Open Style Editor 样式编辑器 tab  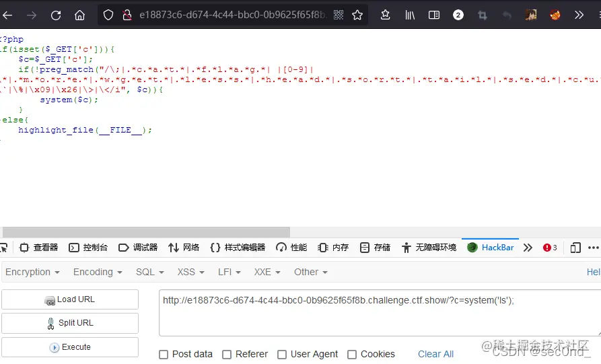click(x=238, y=248)
